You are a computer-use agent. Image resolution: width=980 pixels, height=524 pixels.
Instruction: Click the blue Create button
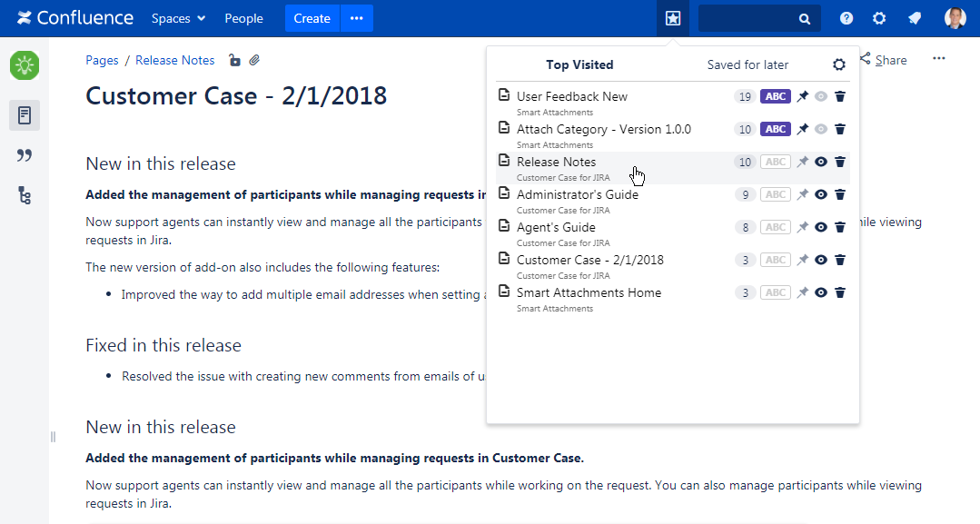tap(312, 18)
